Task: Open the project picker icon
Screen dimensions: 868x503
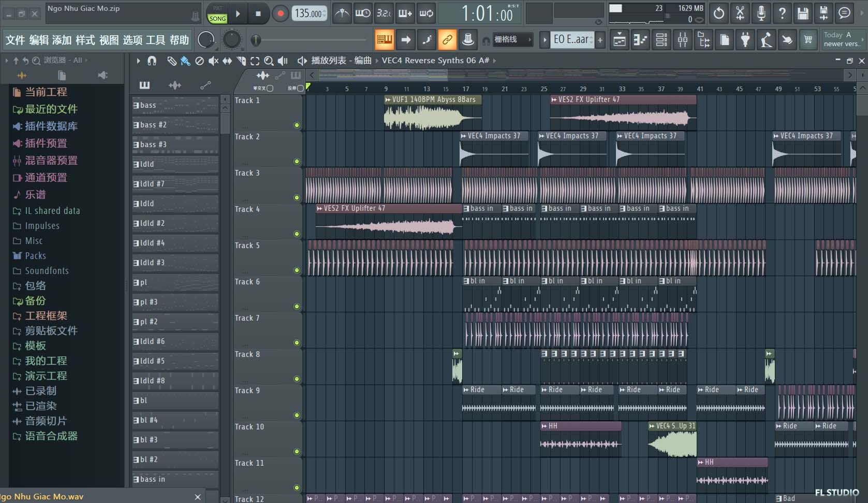Action: [x=725, y=39]
